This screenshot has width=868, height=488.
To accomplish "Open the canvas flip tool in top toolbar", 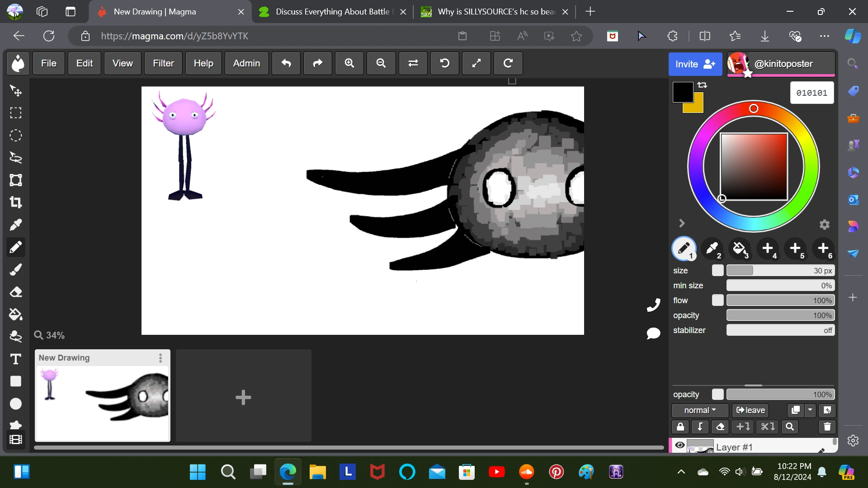I will pos(413,63).
